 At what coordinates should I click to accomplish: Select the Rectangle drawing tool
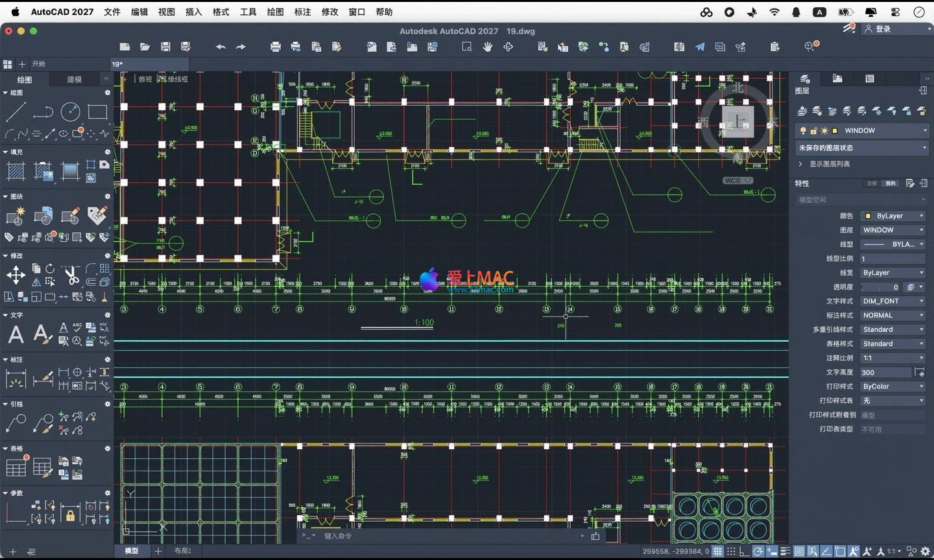[x=97, y=111]
